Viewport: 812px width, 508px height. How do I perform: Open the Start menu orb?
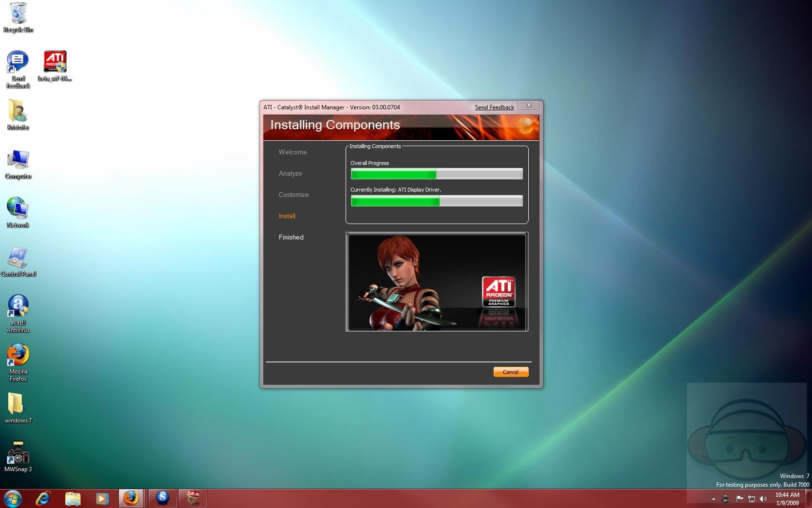coord(13,498)
